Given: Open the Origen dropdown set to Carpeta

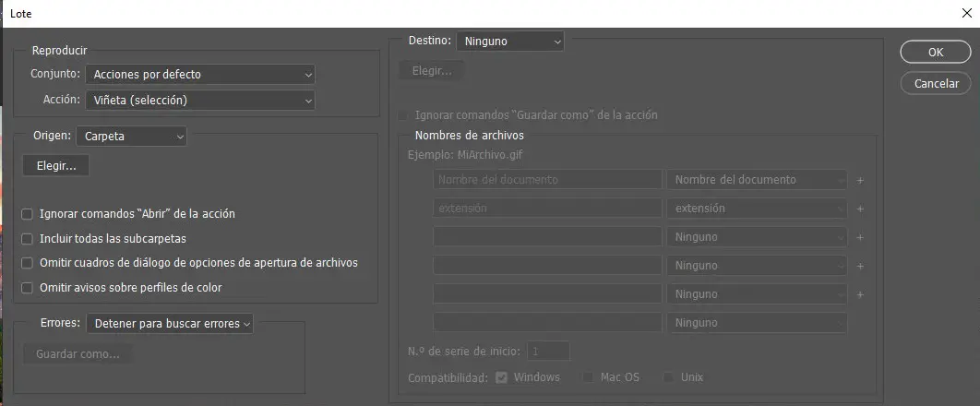Looking at the screenshot, I should (x=131, y=137).
